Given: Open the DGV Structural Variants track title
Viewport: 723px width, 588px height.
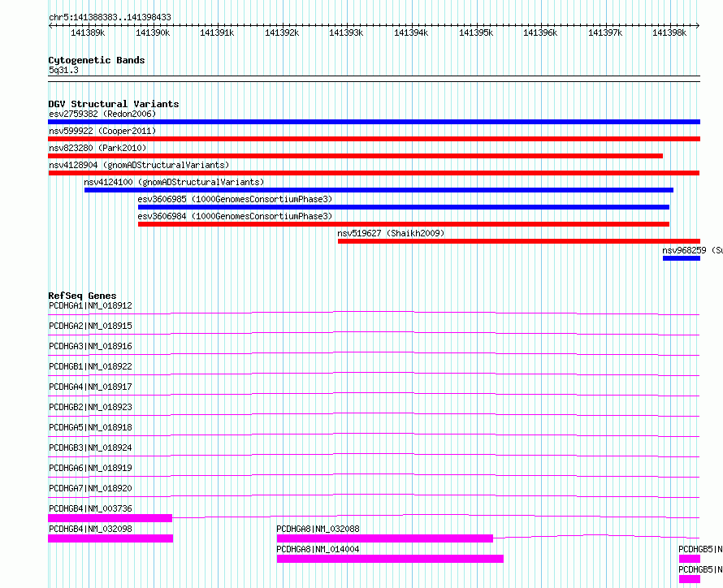Looking at the screenshot, I should 114,104.
